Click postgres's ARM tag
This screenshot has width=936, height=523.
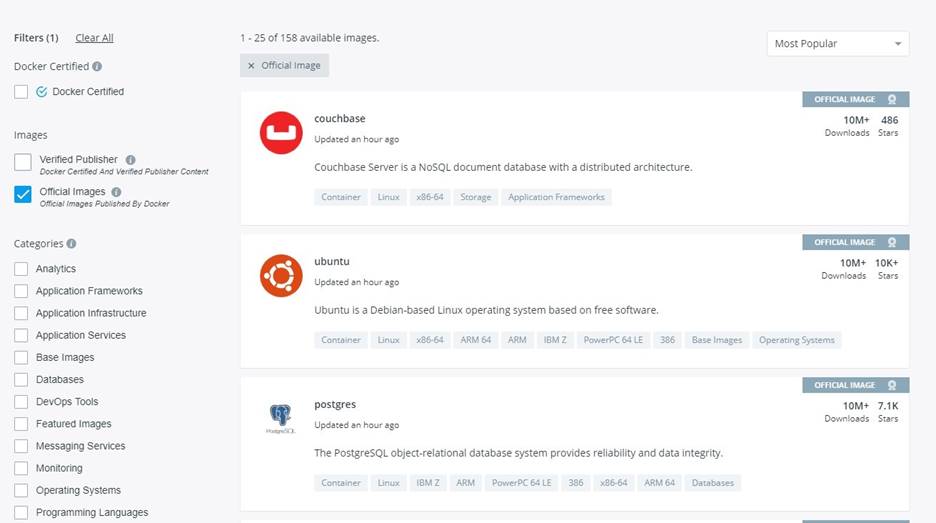466,482
